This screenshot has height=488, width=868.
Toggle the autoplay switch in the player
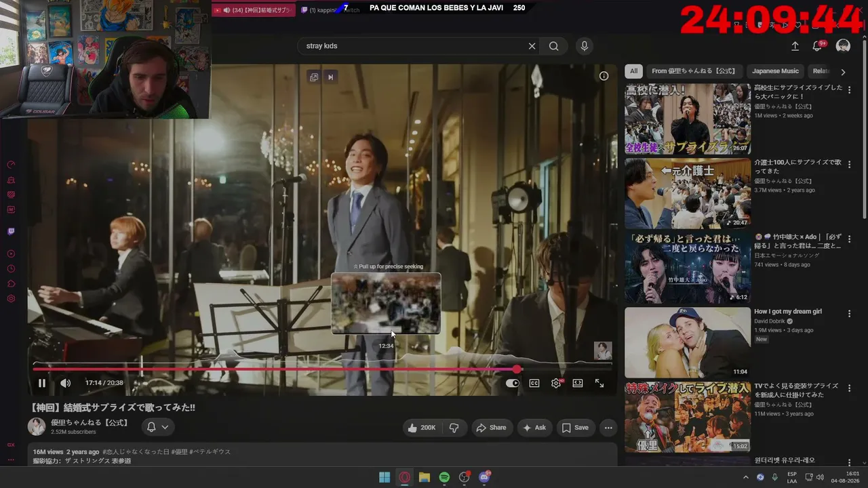pyautogui.click(x=513, y=383)
